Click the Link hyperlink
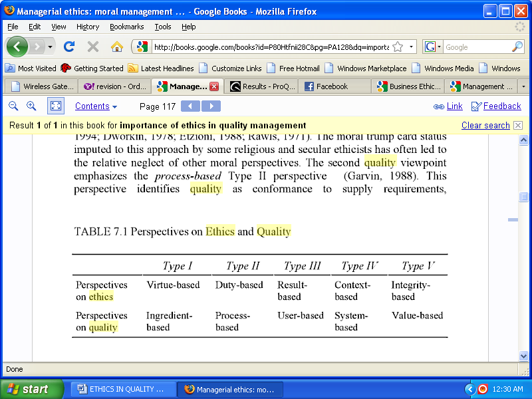 (454, 106)
